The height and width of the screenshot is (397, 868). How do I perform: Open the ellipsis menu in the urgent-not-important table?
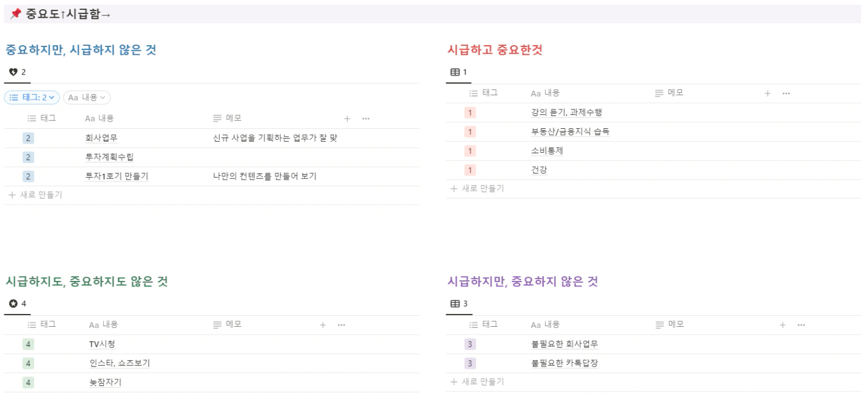click(x=801, y=325)
